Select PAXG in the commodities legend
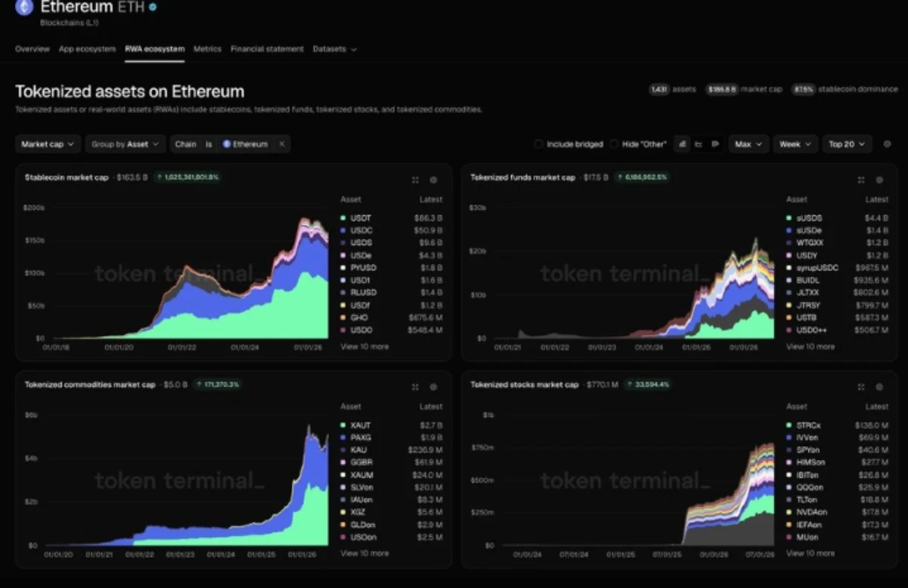Viewport: 908px width, 588px height. coord(360,438)
